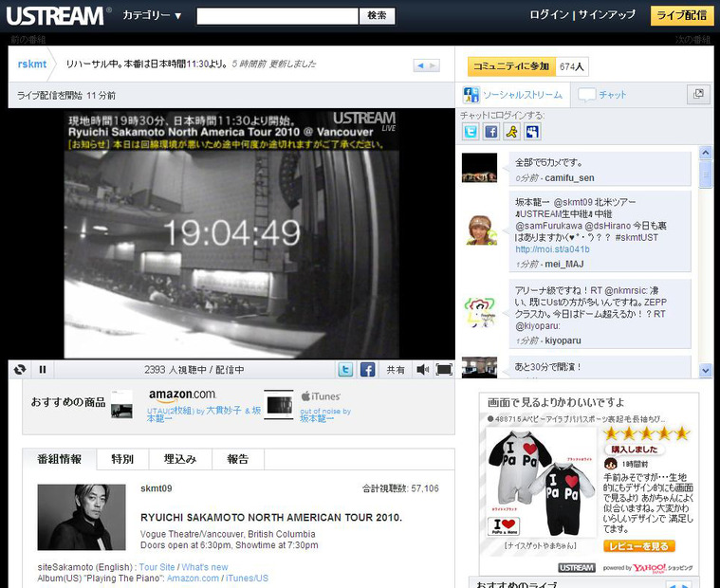The width and height of the screenshot is (720, 588).
Task: Open out of noise cover thumbnail
Action: point(279,404)
